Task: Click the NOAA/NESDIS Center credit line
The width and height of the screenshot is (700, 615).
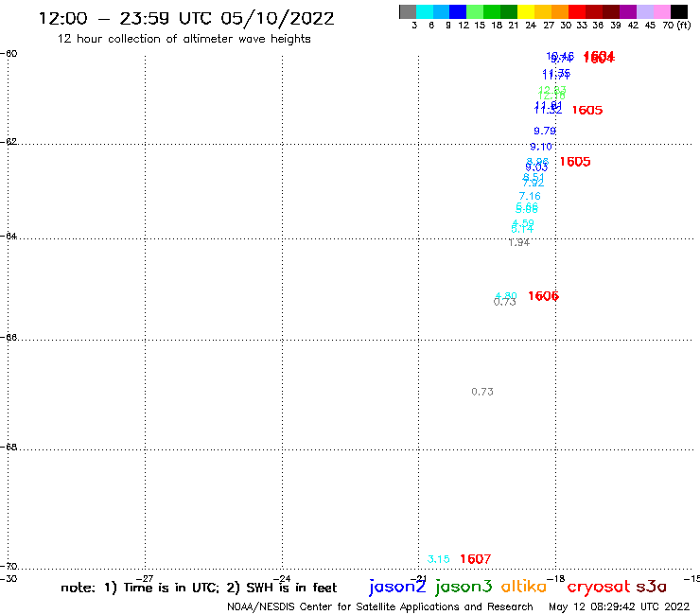Action: click(380, 607)
